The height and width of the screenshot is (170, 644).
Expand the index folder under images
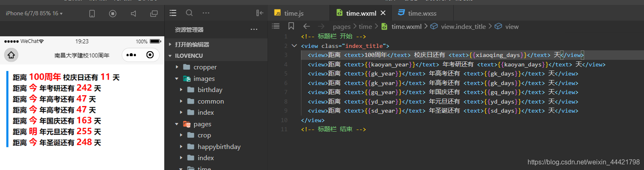[x=216, y=112]
